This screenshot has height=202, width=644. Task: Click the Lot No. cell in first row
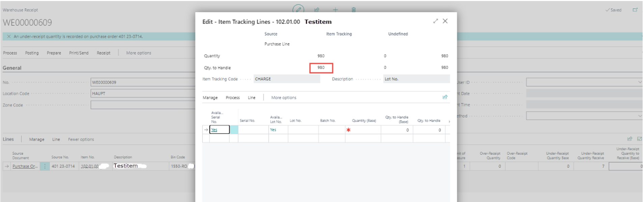coord(303,130)
